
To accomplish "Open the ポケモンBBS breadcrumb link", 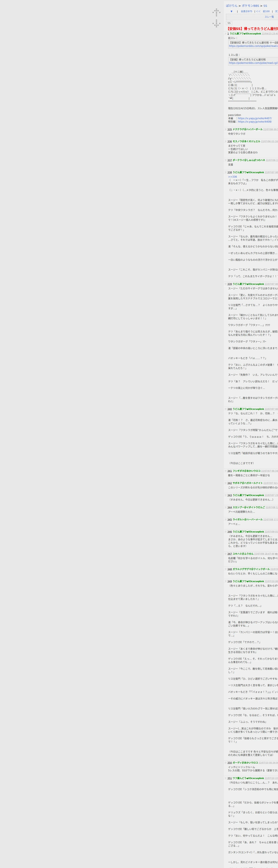I will coord(250,6).
